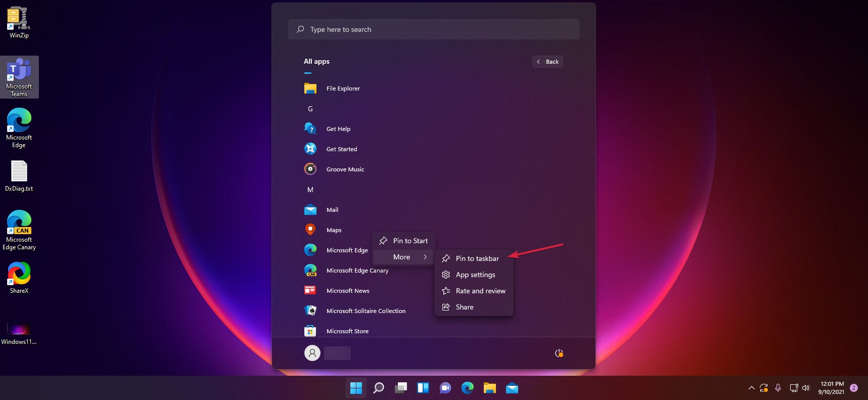868x400 pixels.
Task: Launch Microsoft Edge from All apps list
Action: point(336,250)
